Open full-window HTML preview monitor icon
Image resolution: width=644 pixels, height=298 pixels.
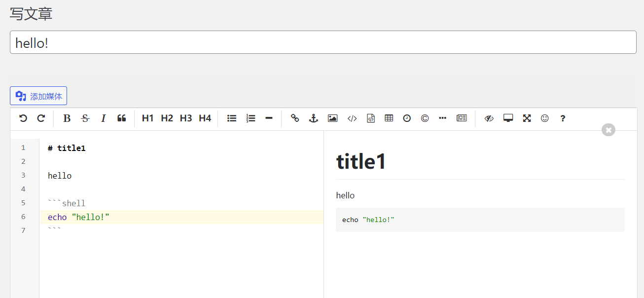(x=508, y=118)
